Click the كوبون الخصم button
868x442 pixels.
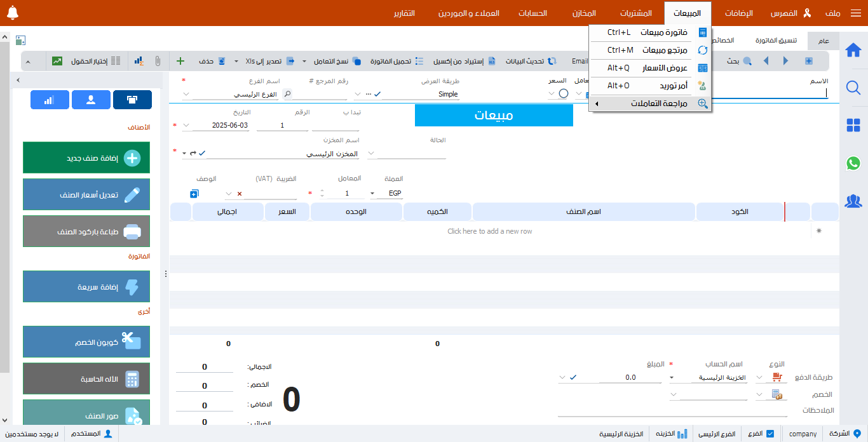[86, 342]
